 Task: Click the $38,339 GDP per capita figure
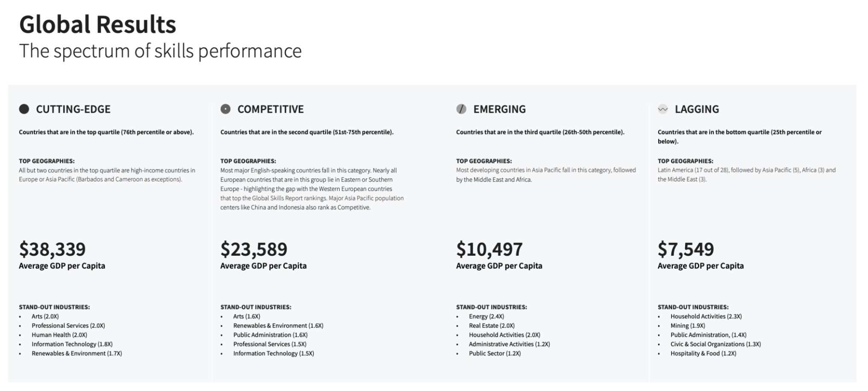pyautogui.click(x=52, y=249)
